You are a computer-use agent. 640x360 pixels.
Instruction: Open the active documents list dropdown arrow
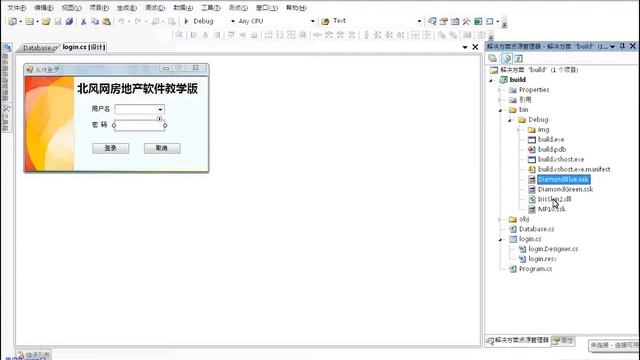pos(465,47)
